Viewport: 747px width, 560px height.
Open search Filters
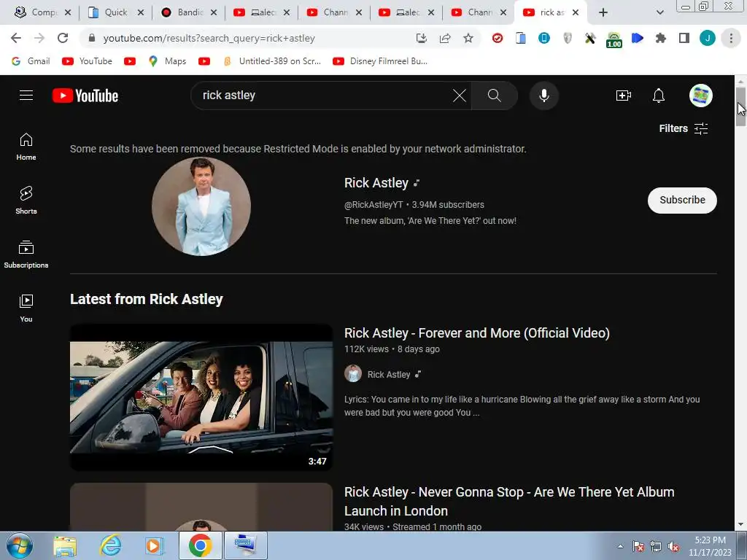[x=683, y=128]
